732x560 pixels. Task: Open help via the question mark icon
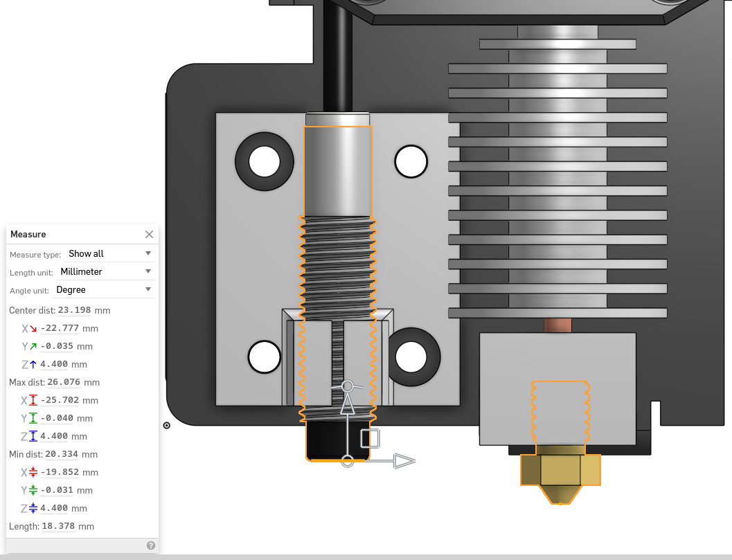(x=150, y=545)
